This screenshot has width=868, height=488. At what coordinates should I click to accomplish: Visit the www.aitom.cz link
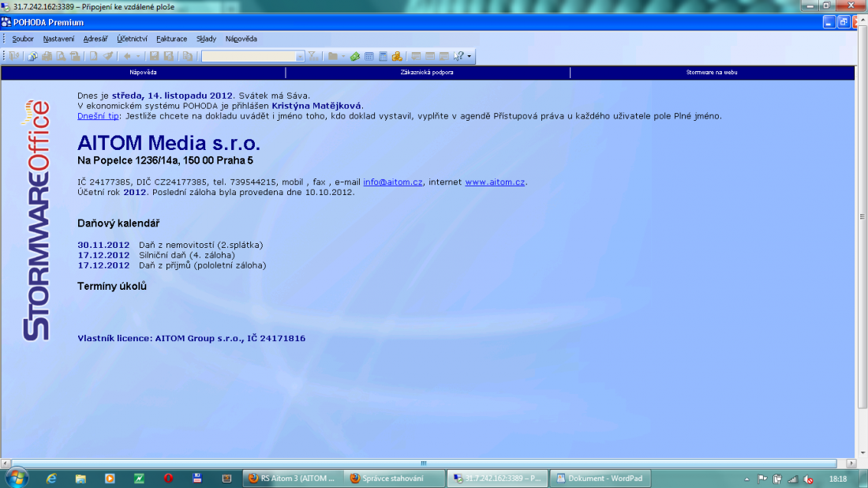pyautogui.click(x=495, y=182)
